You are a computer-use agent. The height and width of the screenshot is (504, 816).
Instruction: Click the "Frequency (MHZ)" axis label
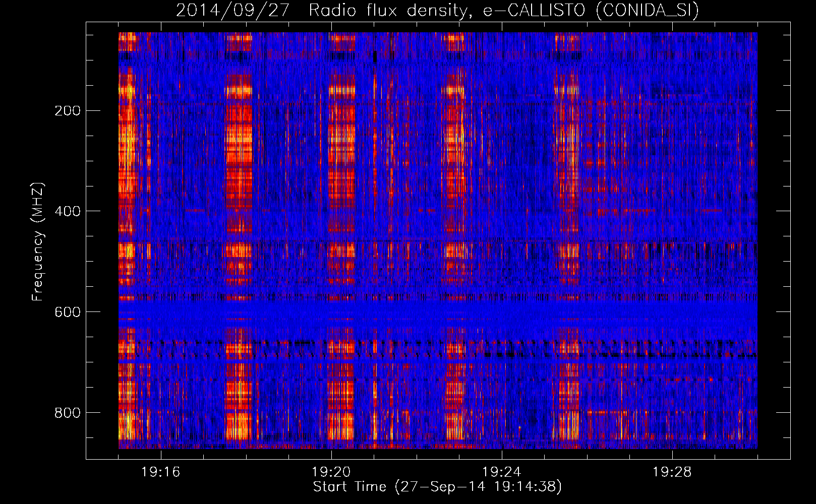click(37, 242)
